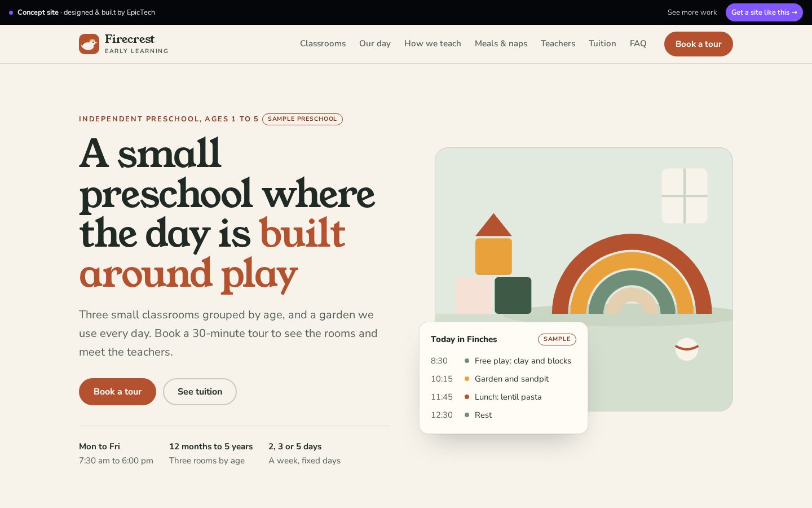The width and height of the screenshot is (812, 508).
Task: Open the Teachers nav link
Action: tap(558, 43)
